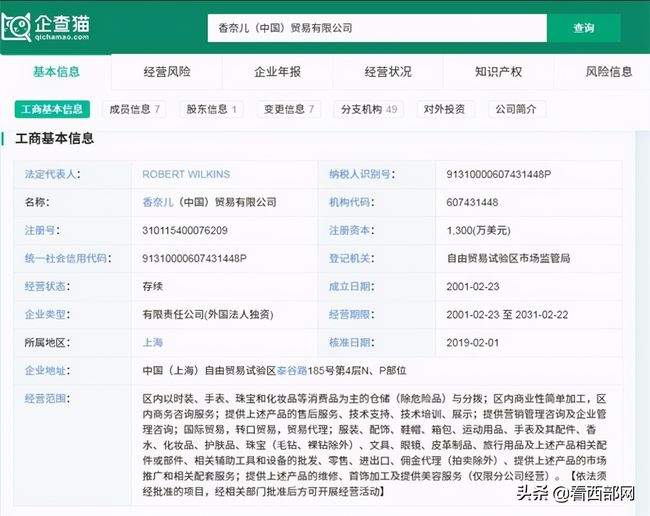Click the 存续 status value
Image resolution: width=650 pixels, height=516 pixels.
click(x=153, y=286)
